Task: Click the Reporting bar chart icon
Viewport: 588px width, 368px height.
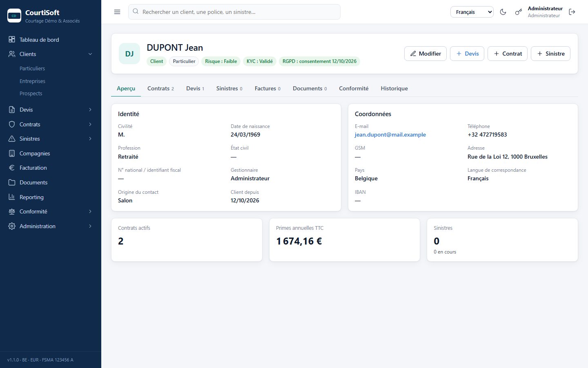Action: coord(12,197)
